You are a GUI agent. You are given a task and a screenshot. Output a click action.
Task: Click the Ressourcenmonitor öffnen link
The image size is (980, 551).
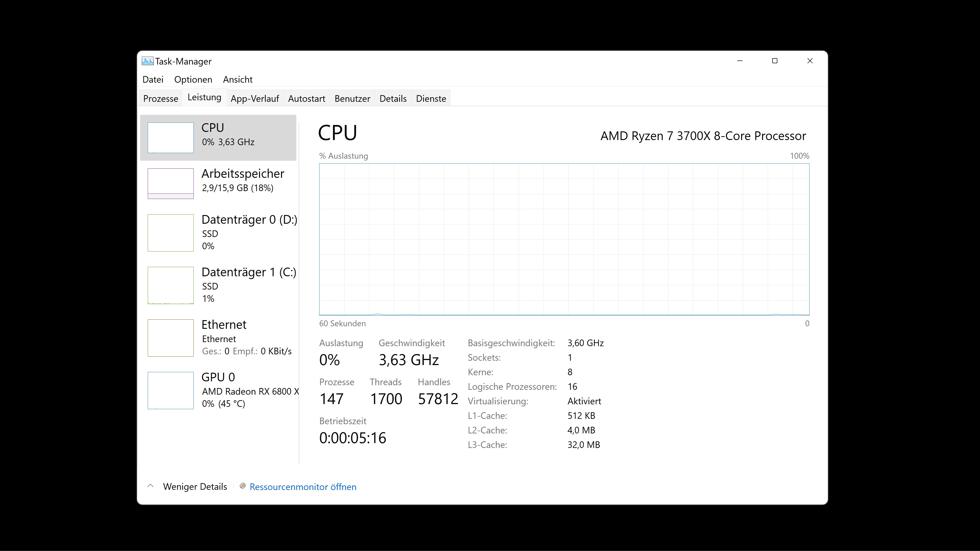[303, 487]
